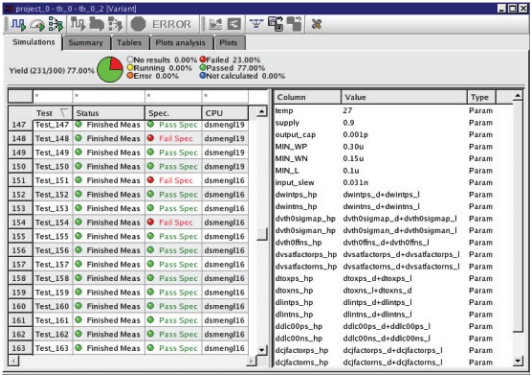532x380 pixels.
Task: Run simulation with the waveform play icon
Action: click(x=18, y=24)
